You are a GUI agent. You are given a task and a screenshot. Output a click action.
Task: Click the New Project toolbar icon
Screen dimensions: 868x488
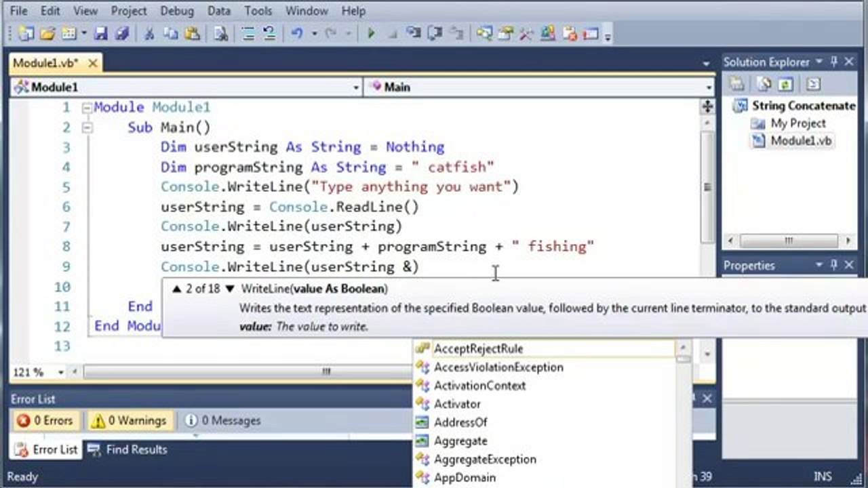[x=26, y=33]
